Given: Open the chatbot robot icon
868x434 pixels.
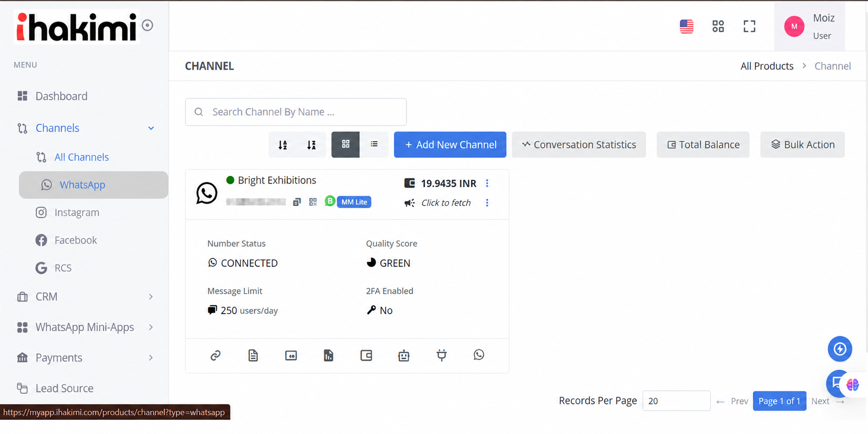Looking at the screenshot, I should click(x=404, y=355).
